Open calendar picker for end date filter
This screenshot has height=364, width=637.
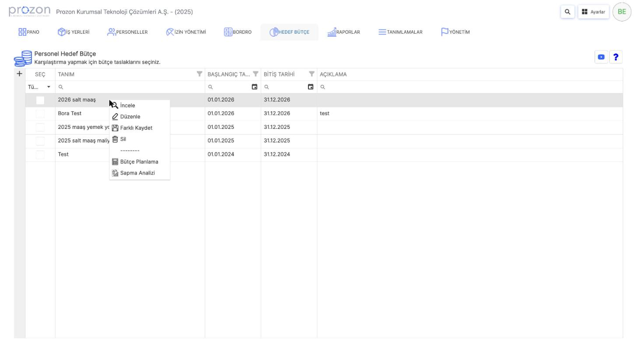(x=310, y=87)
